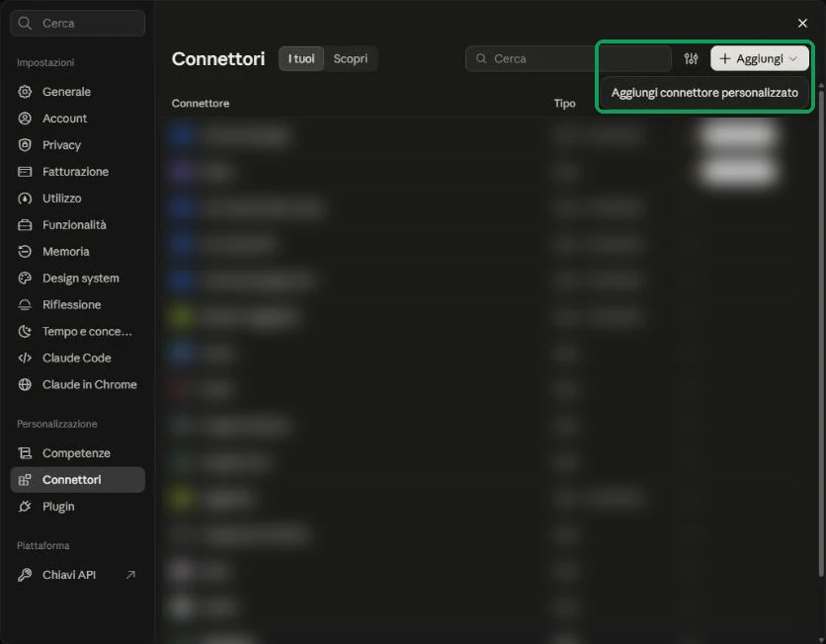Viewport: 826px width, 644px height.
Task: Click the Impostazioni section label
Action: pos(45,62)
